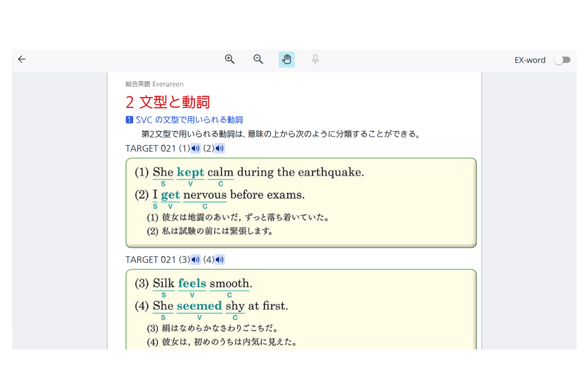Click the zoom in magnifier icon
Screen dimensions: 588x391
pyautogui.click(x=230, y=59)
